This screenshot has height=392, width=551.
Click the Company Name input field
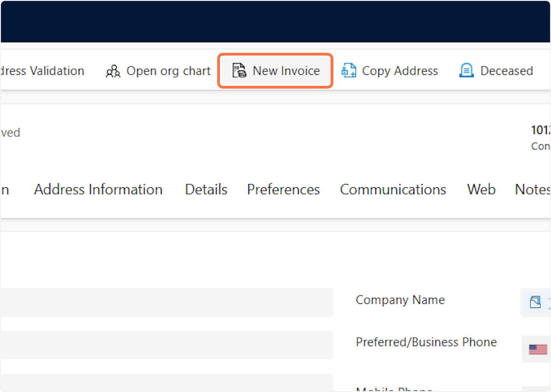(546, 302)
